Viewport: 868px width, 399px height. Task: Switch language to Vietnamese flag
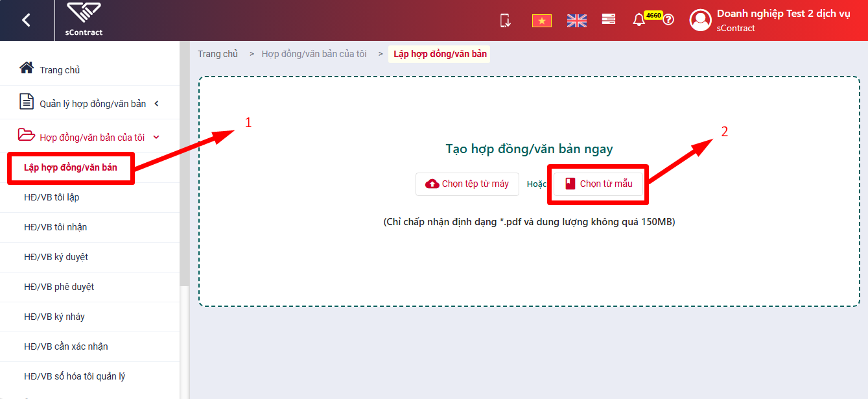[x=541, y=21]
